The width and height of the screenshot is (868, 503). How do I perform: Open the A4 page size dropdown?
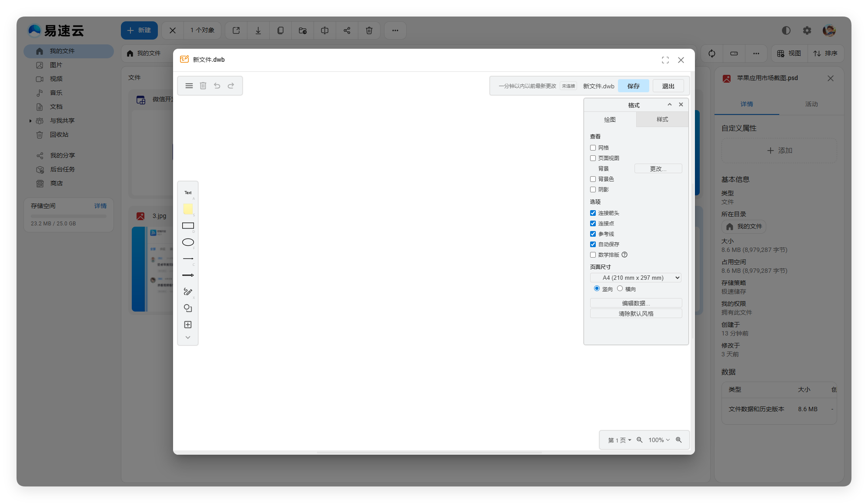pos(635,278)
